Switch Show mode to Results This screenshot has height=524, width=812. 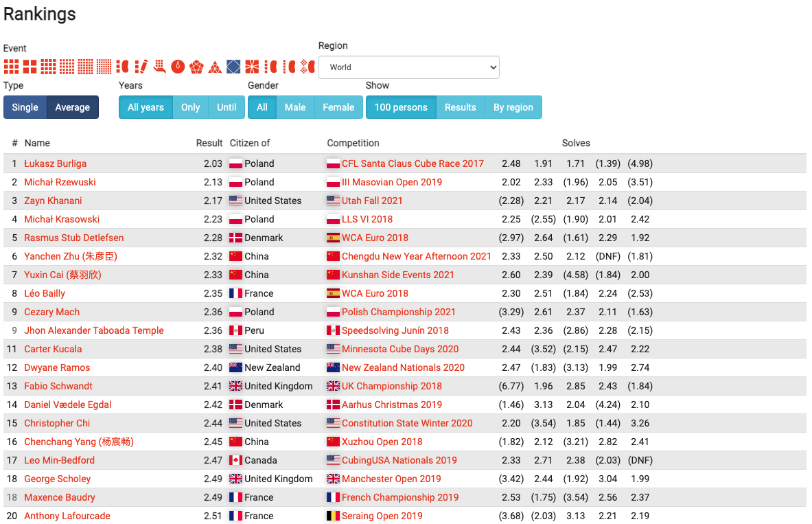(x=460, y=107)
